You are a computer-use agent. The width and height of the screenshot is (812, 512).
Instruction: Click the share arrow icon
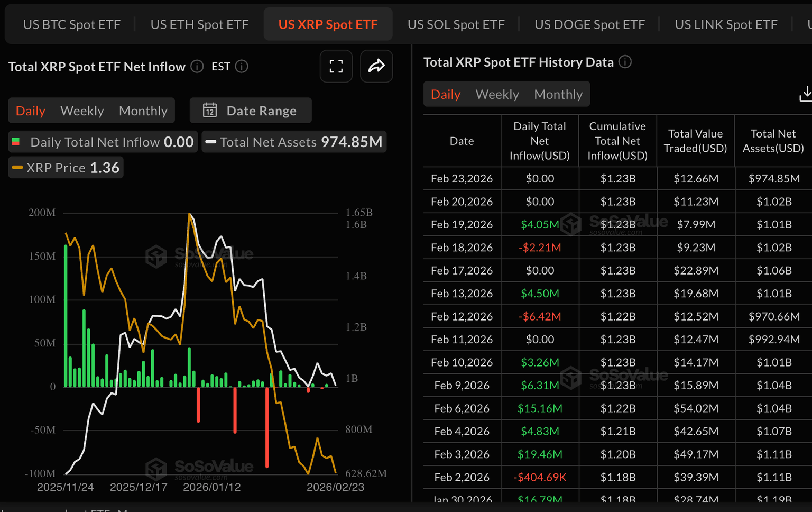[376, 66]
